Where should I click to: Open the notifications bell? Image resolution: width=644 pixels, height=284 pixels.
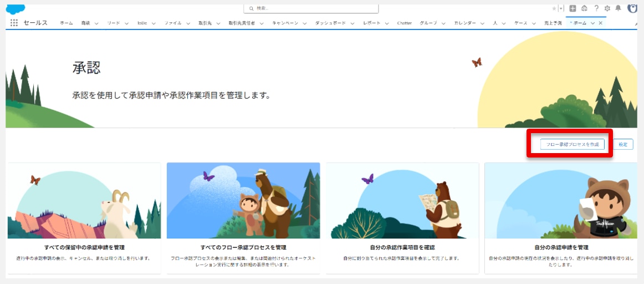tap(619, 8)
